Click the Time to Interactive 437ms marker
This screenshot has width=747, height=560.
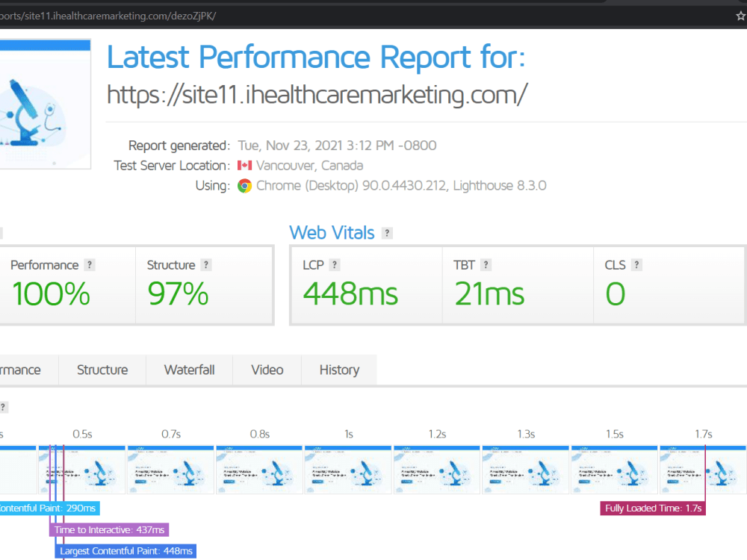point(109,529)
